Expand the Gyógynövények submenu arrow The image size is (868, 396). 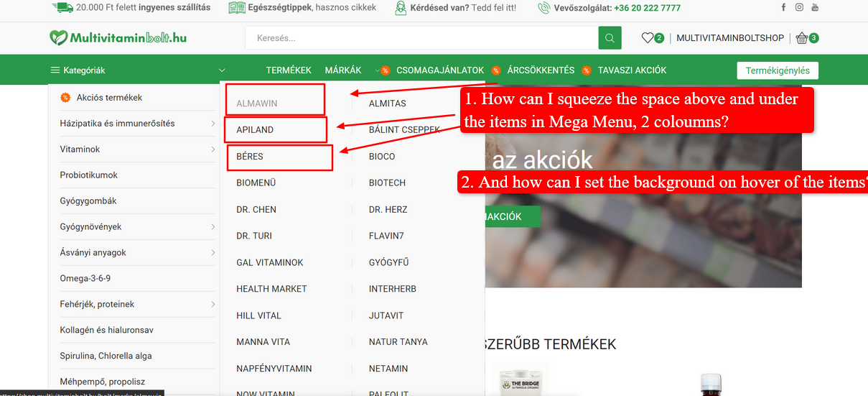[213, 227]
